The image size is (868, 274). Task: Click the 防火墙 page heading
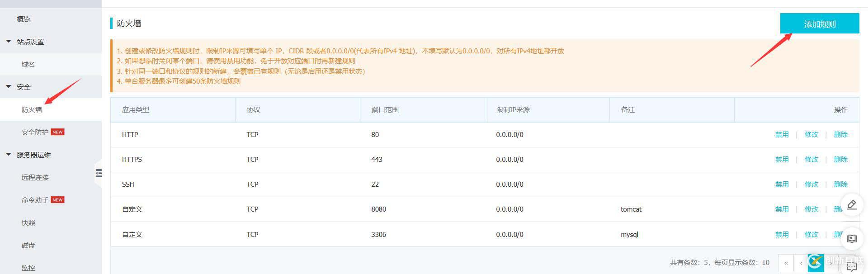coord(129,24)
